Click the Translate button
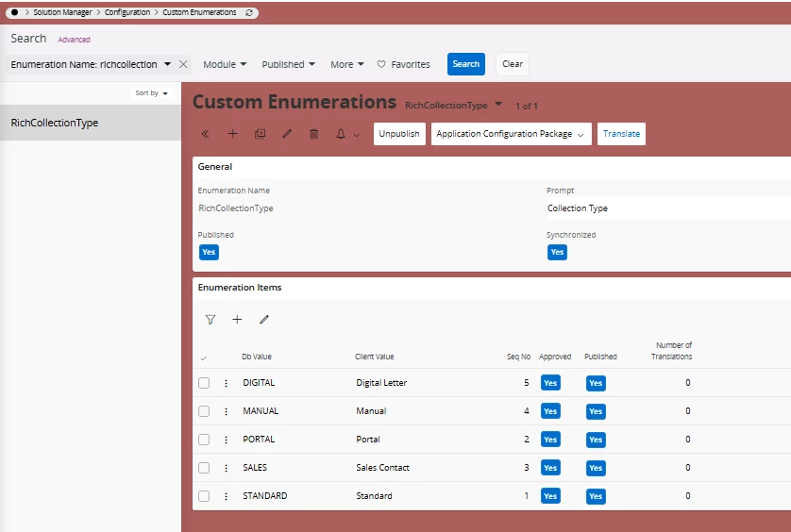The height and width of the screenshot is (532, 791). point(621,134)
